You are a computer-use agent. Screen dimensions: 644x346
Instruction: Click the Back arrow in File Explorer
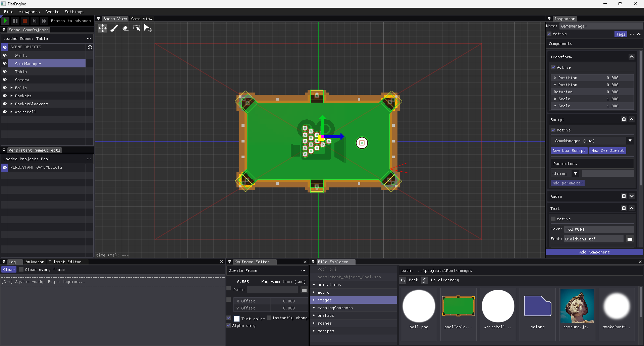[x=403, y=280]
